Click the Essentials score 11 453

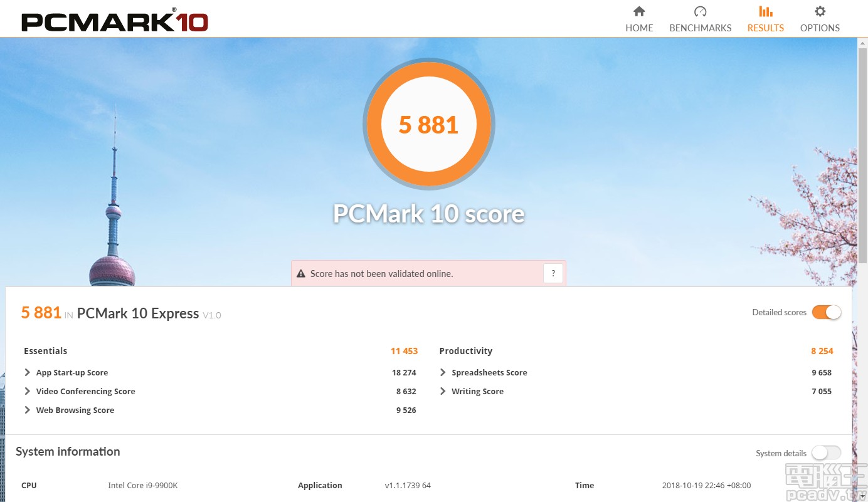tap(404, 351)
